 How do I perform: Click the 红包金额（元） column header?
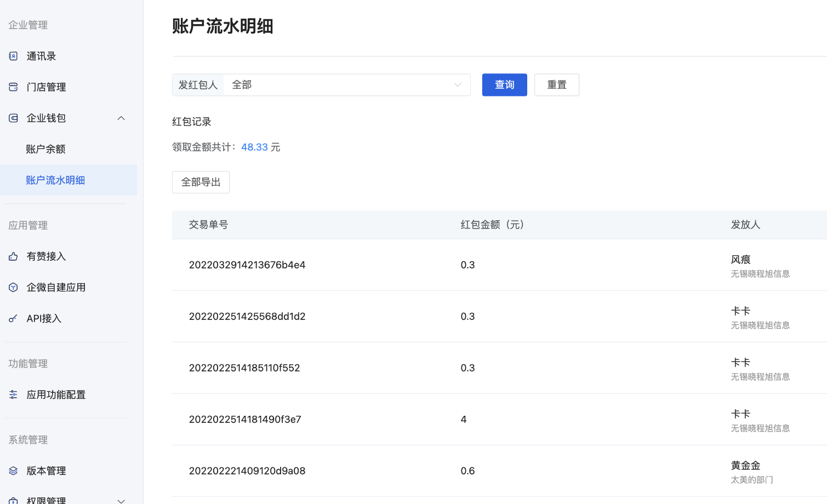click(493, 225)
